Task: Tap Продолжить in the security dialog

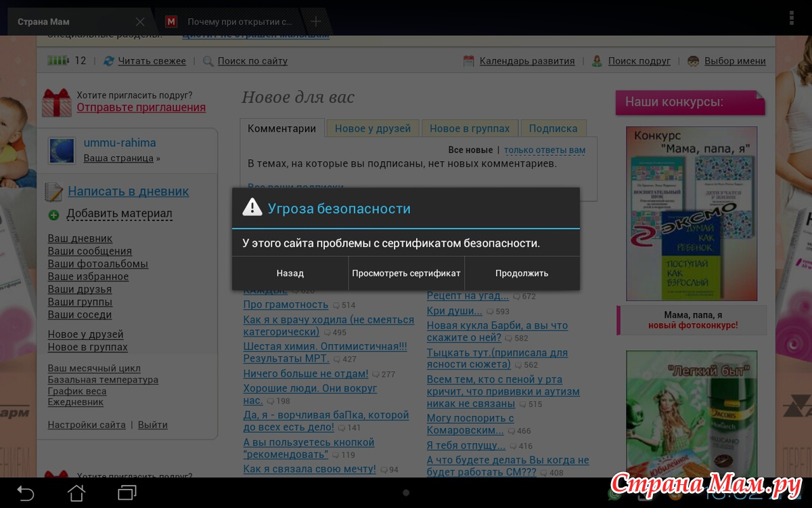Action: coord(522,273)
